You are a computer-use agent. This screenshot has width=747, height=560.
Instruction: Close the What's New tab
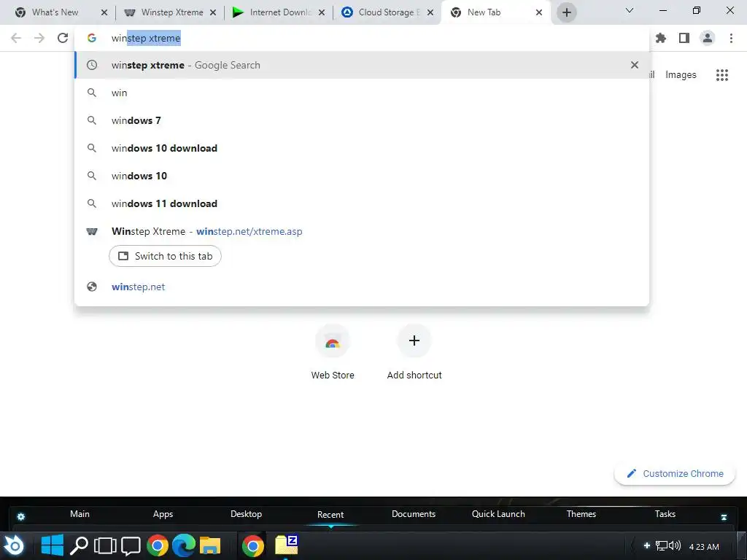point(104,12)
